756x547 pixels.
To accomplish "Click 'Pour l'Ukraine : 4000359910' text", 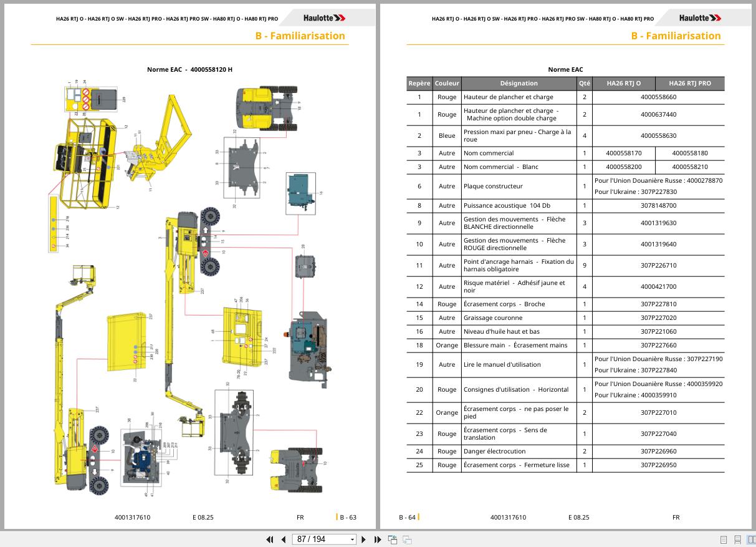I will click(636, 395).
